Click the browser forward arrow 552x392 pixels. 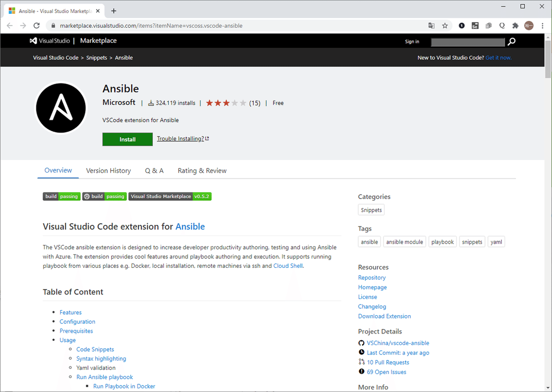(23, 26)
